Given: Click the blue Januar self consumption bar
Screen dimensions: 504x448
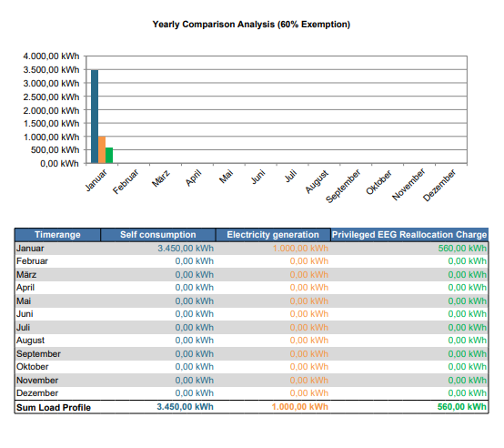Looking at the screenshot, I should click(x=95, y=117).
